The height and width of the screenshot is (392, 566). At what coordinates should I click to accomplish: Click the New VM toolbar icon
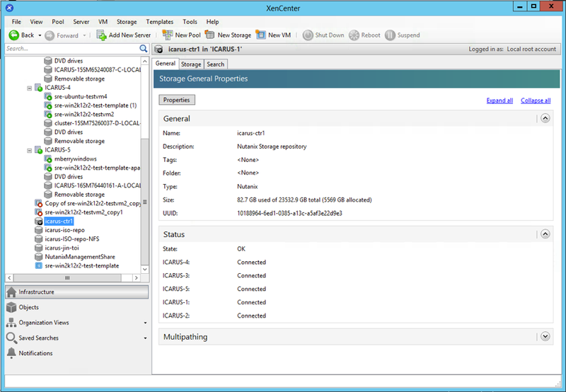(260, 35)
